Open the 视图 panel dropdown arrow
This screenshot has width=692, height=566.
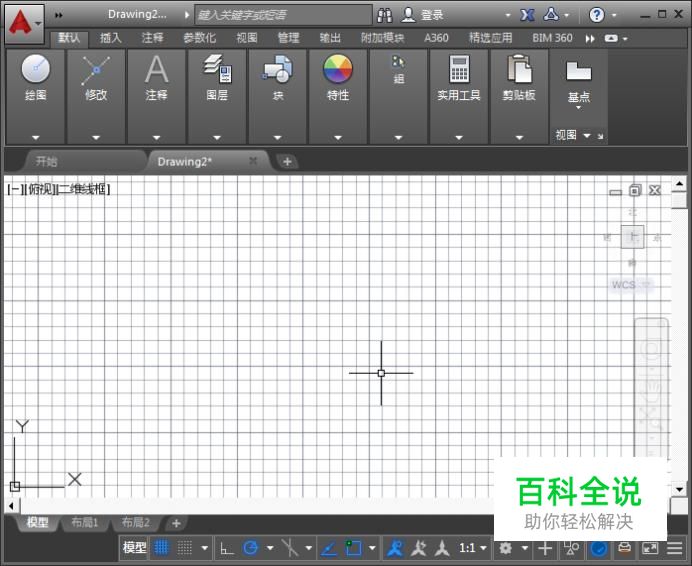click(x=587, y=136)
